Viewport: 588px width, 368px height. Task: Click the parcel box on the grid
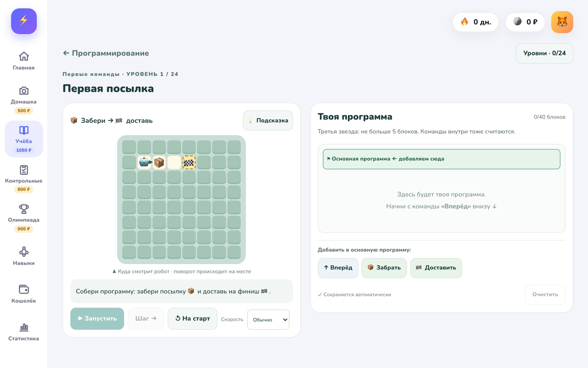coord(159,162)
